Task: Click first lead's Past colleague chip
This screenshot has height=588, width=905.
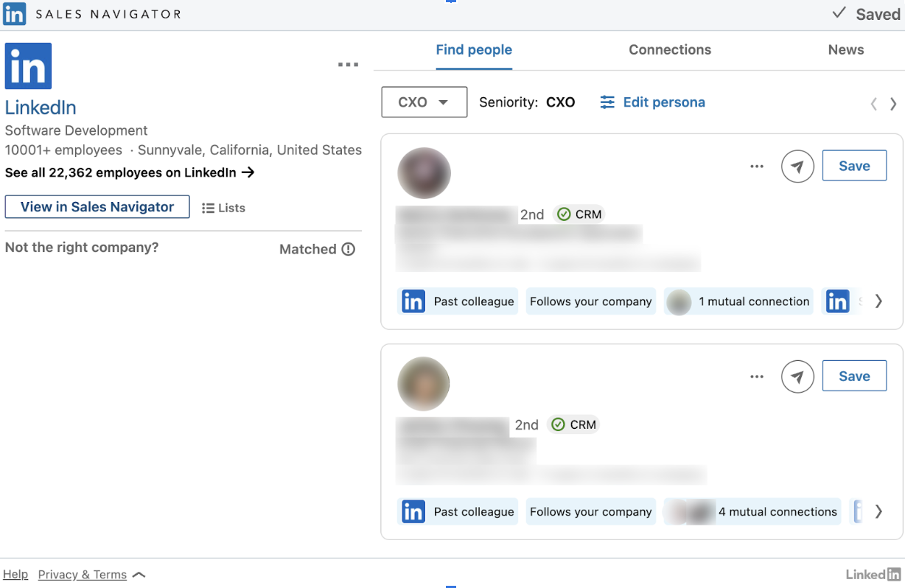Action: [x=458, y=301]
